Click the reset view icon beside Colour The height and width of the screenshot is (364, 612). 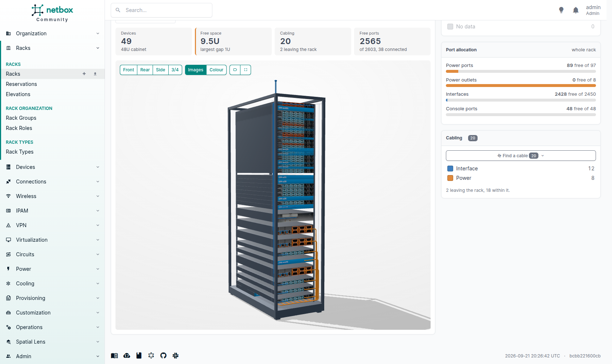tap(235, 70)
